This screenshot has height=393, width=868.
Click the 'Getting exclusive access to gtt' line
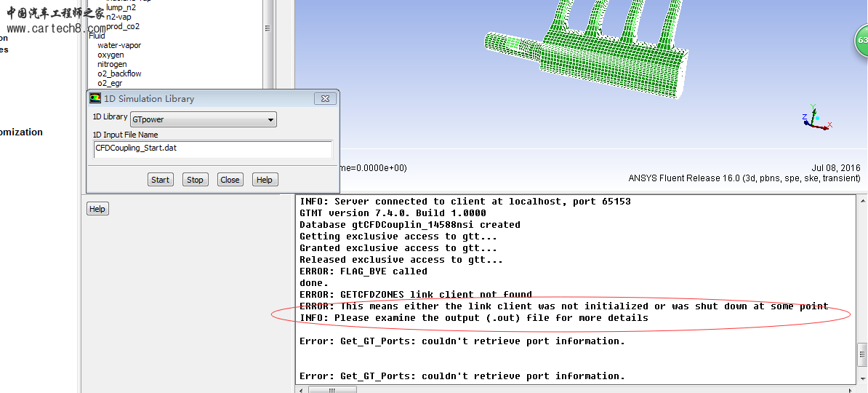point(398,236)
